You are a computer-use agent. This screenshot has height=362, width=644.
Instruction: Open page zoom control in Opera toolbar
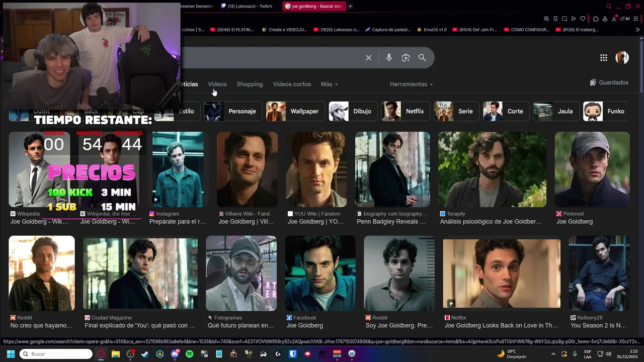pyautogui.click(x=546, y=19)
